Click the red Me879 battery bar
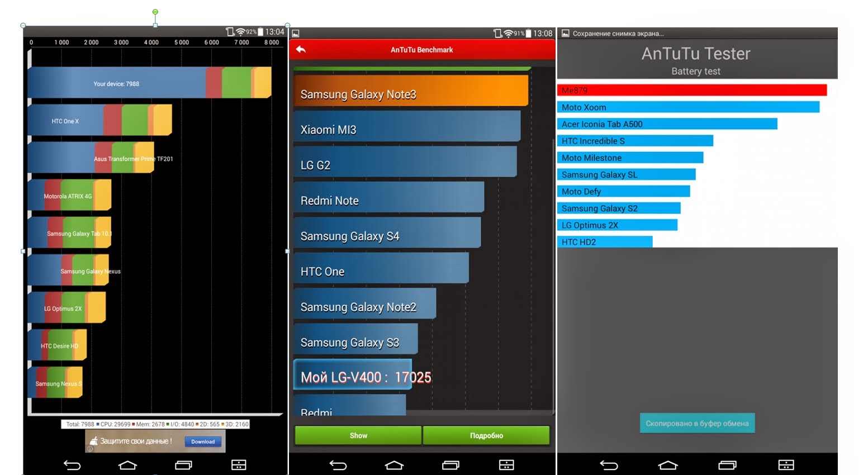868x475 pixels. click(692, 90)
